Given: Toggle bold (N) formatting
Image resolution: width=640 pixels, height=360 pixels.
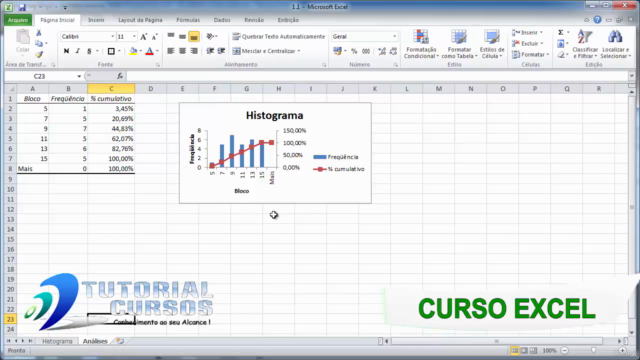Looking at the screenshot, I should pos(66,51).
